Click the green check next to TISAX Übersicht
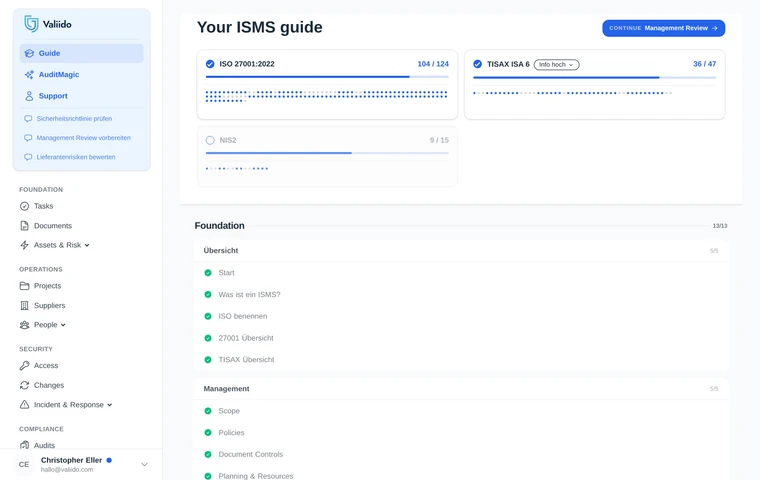This screenshot has width=768, height=480. coord(208,360)
